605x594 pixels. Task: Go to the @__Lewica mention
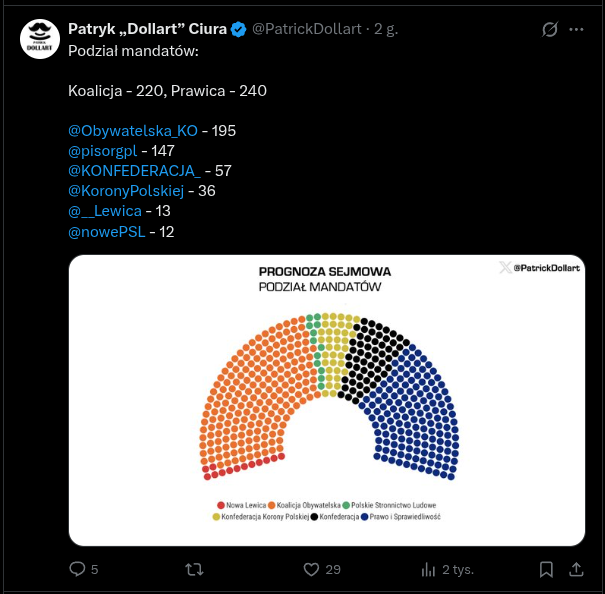coord(105,211)
